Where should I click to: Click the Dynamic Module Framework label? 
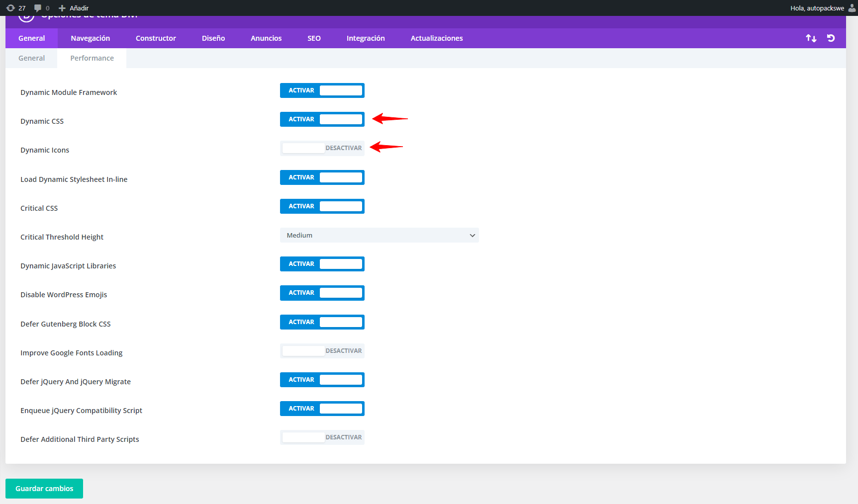pos(69,92)
